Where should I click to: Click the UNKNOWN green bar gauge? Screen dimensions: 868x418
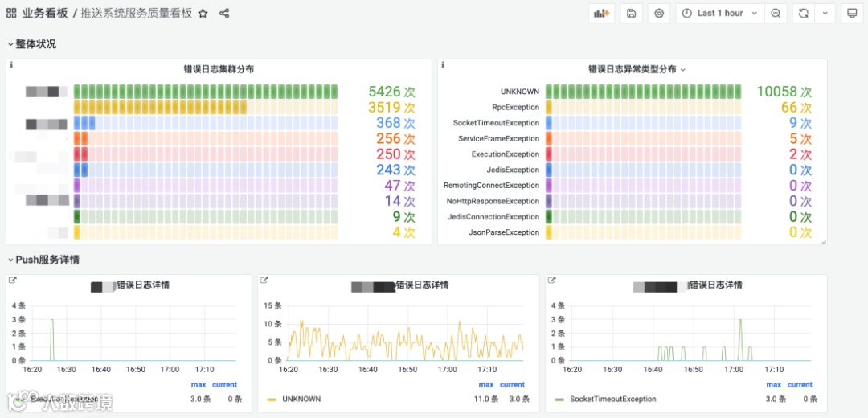coord(643,92)
